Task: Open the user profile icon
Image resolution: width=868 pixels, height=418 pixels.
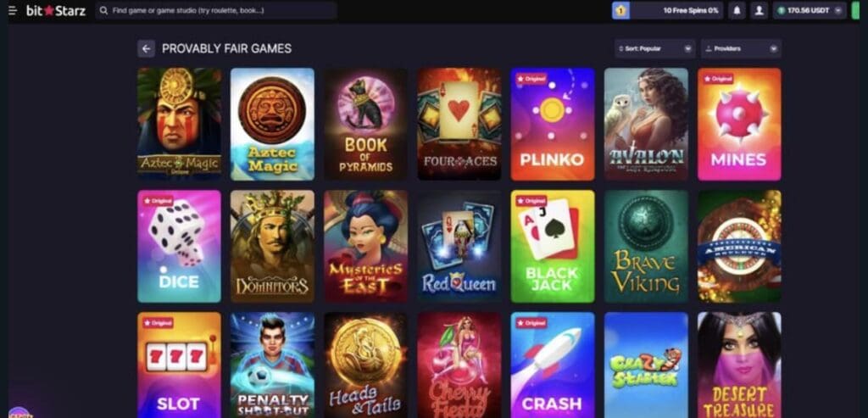Action: tap(759, 10)
